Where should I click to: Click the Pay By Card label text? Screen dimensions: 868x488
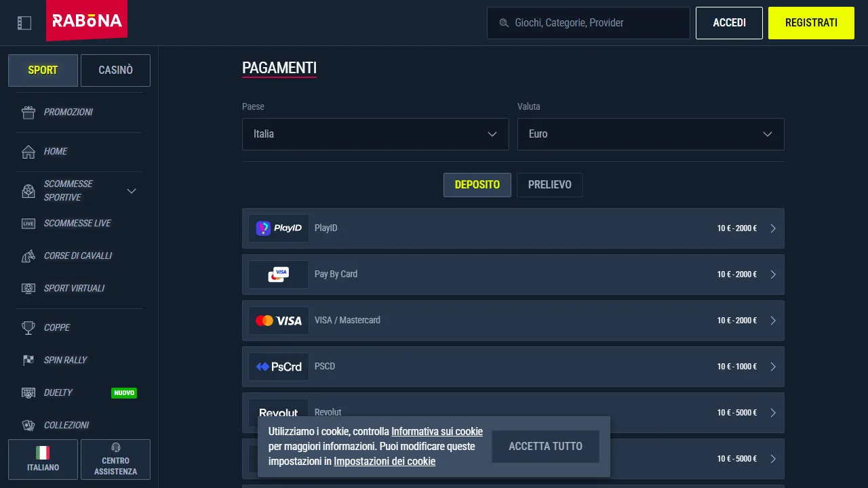[336, 274]
